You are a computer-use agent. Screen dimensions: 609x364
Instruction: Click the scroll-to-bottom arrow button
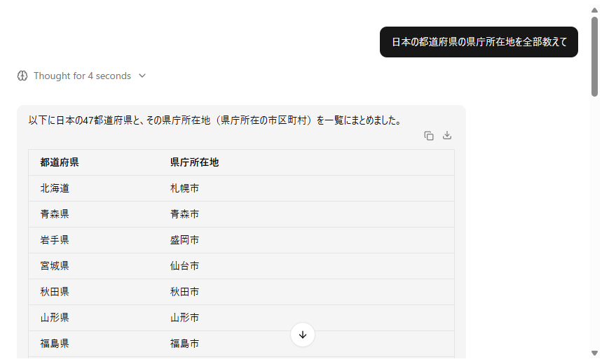coord(303,335)
